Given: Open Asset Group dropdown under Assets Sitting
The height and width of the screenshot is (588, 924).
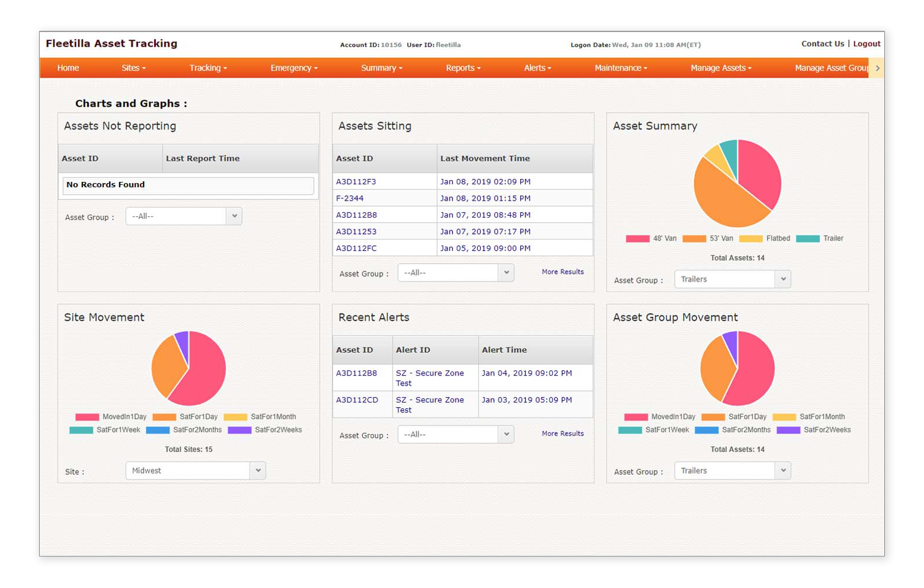Looking at the screenshot, I should pyautogui.click(x=456, y=273).
